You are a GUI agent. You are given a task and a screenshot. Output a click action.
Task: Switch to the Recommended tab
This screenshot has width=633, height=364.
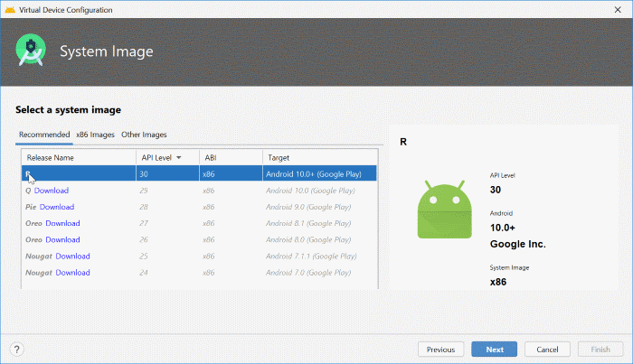44,135
